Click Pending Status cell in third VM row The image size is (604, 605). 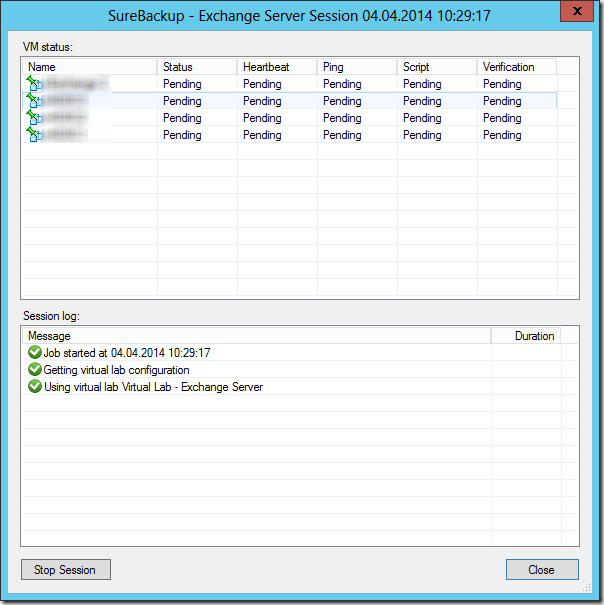click(182, 118)
